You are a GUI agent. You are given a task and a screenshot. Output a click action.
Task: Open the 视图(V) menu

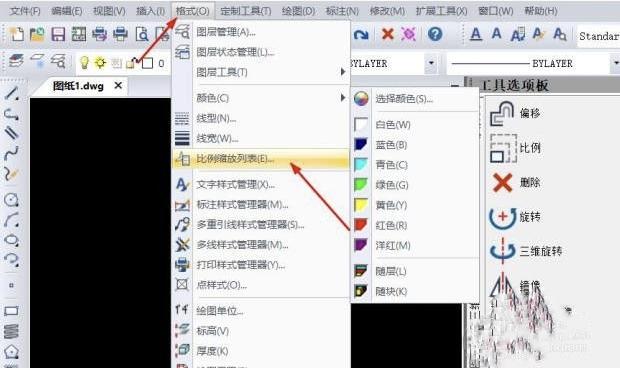click(109, 11)
